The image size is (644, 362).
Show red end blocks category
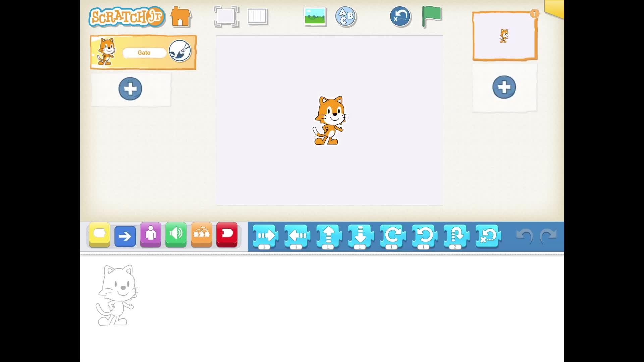click(227, 234)
